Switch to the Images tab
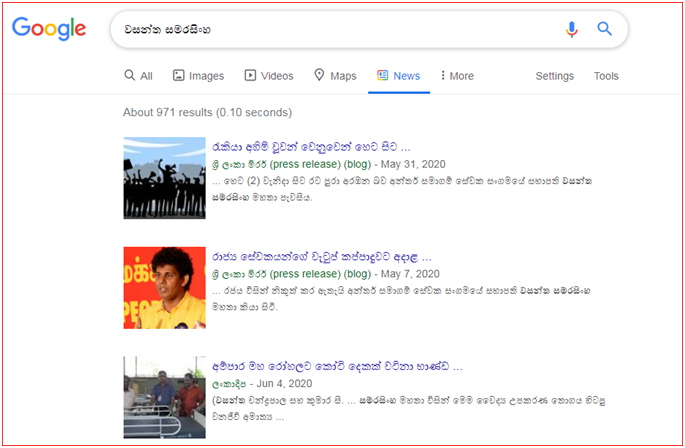Image resolution: width=685 pixels, height=448 pixels. tap(198, 76)
